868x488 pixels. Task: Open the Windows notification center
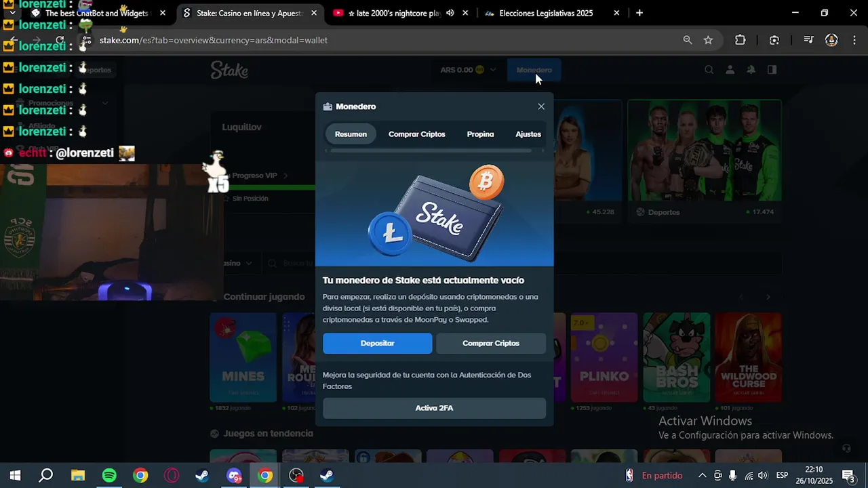point(848,476)
